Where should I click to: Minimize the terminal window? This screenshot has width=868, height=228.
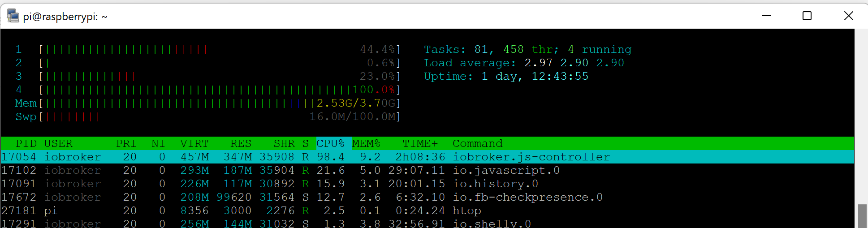[x=766, y=16]
